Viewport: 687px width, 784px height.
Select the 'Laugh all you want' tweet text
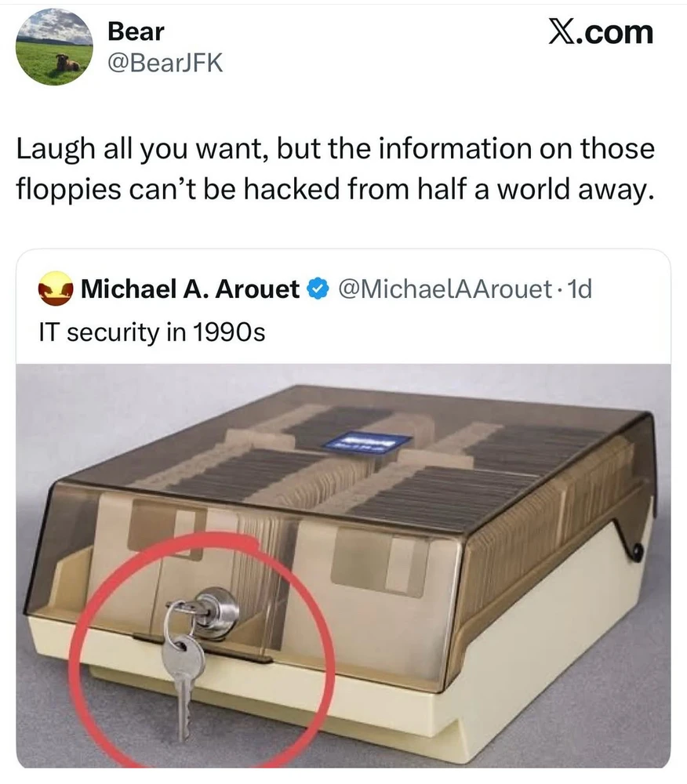(x=336, y=169)
